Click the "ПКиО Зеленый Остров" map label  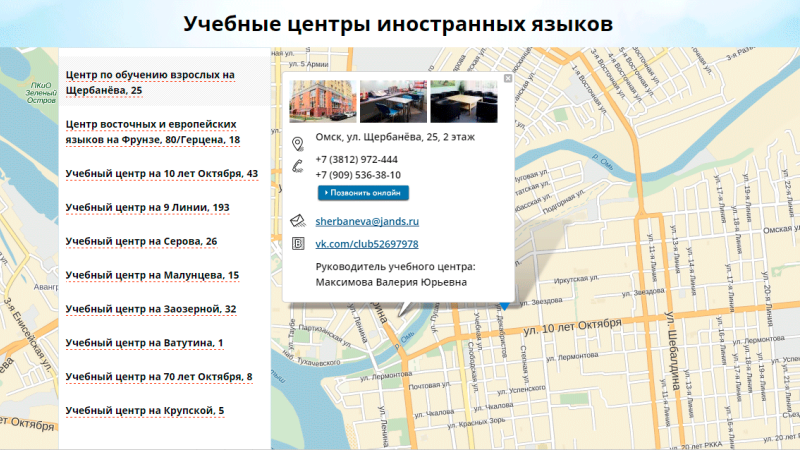[x=41, y=93]
